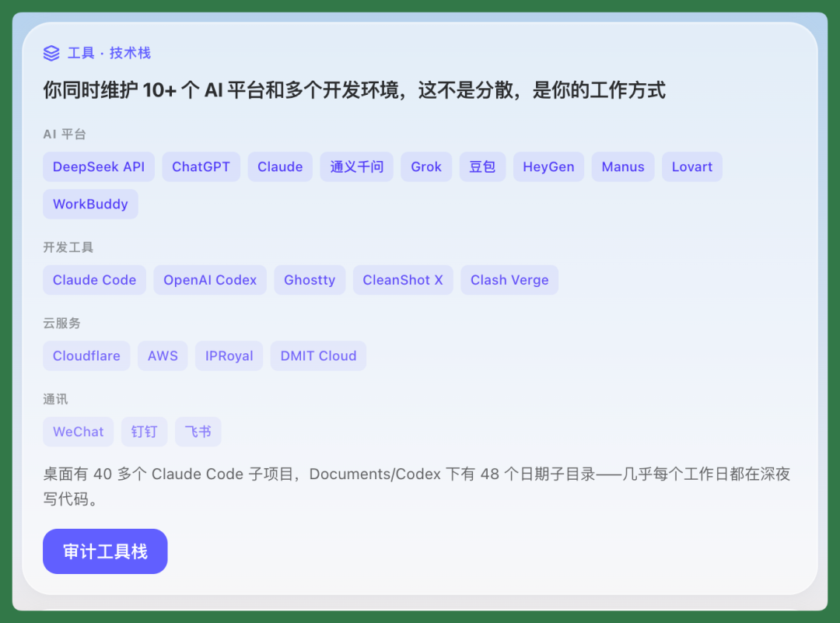840x623 pixels.
Task: Click the Claude Code tag under 开发工具
Action: coord(94,280)
